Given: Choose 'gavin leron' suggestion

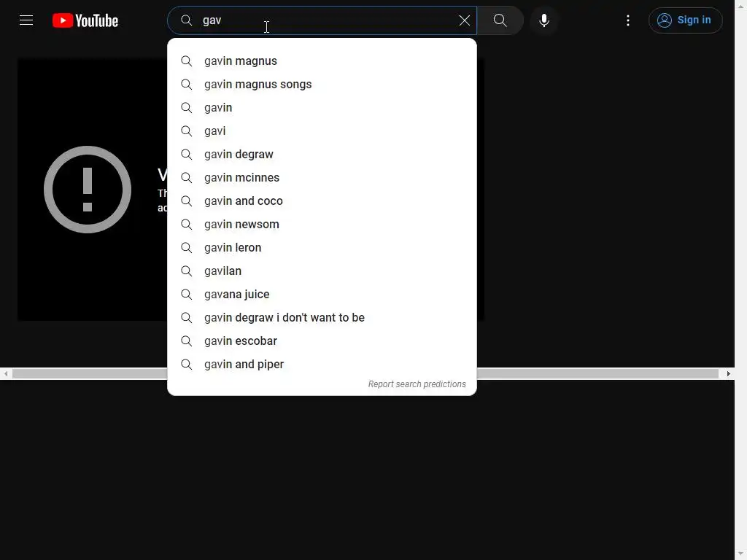Looking at the screenshot, I should tap(322, 248).
